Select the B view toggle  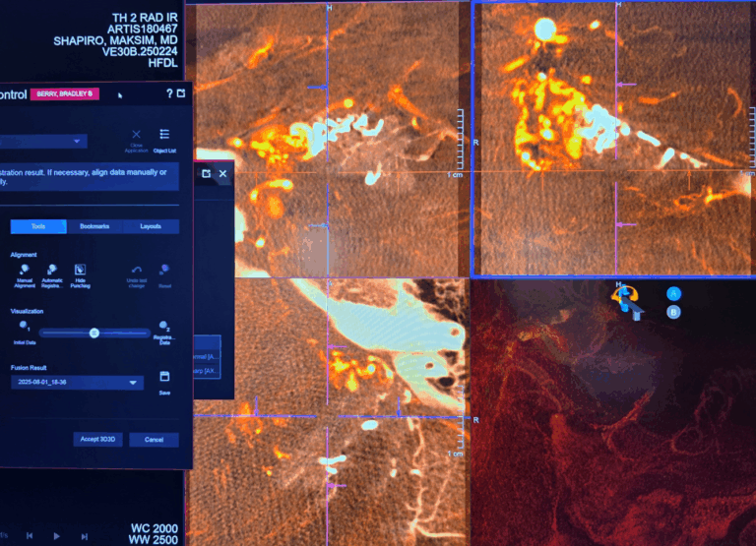pyautogui.click(x=673, y=312)
